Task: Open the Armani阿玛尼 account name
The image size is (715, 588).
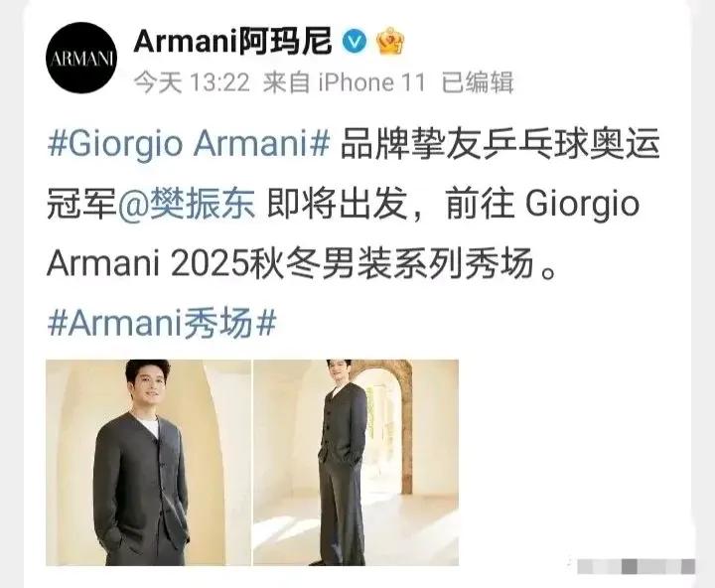Action: [x=232, y=42]
